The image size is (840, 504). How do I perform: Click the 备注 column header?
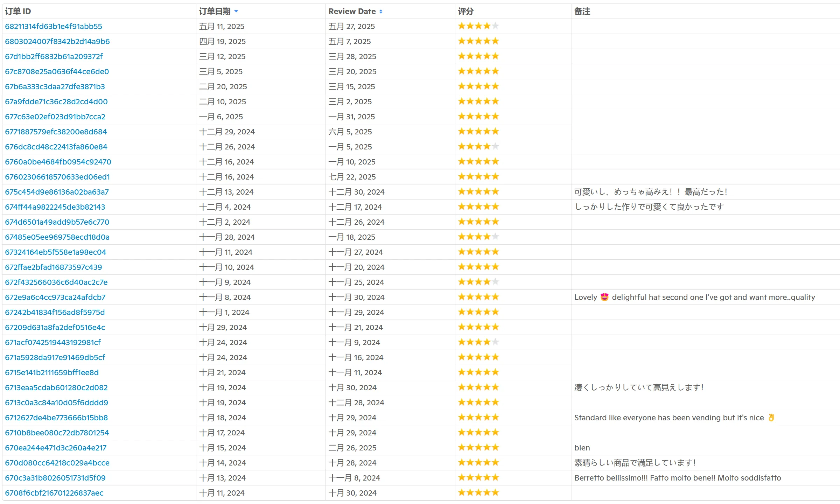[582, 11]
